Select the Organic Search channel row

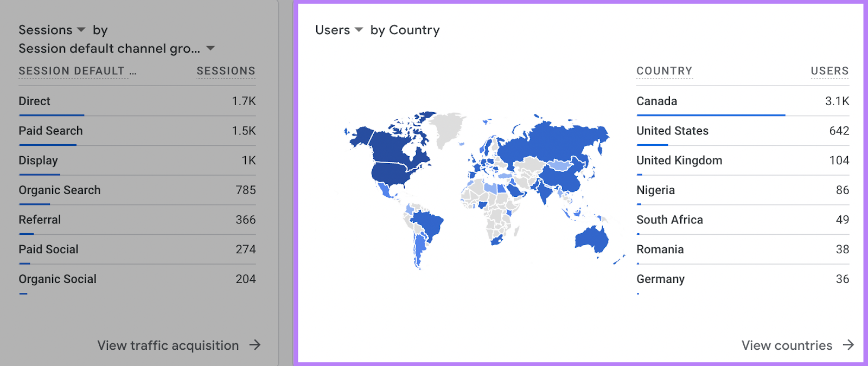[60, 190]
